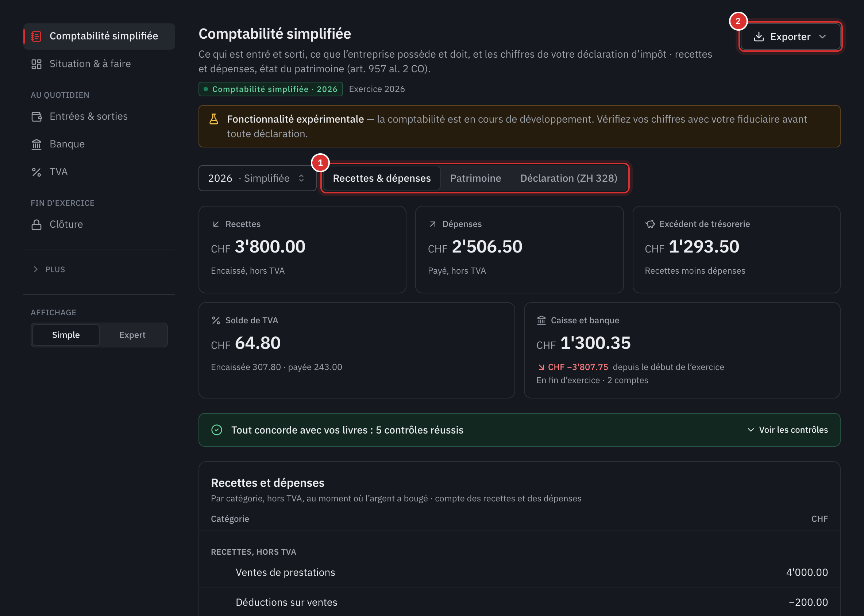Click the Catégorie column header
Image resolution: width=864 pixels, height=616 pixels.
(230, 519)
